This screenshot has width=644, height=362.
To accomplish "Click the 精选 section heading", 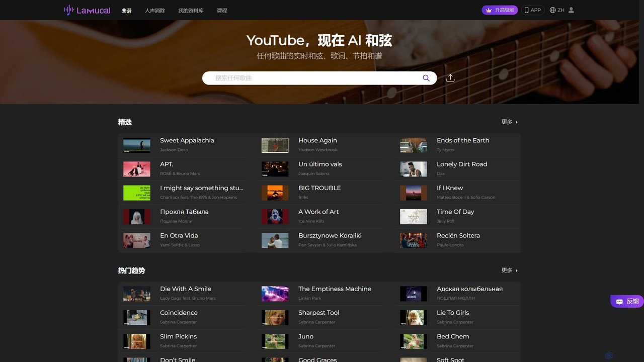I will pos(125,122).
